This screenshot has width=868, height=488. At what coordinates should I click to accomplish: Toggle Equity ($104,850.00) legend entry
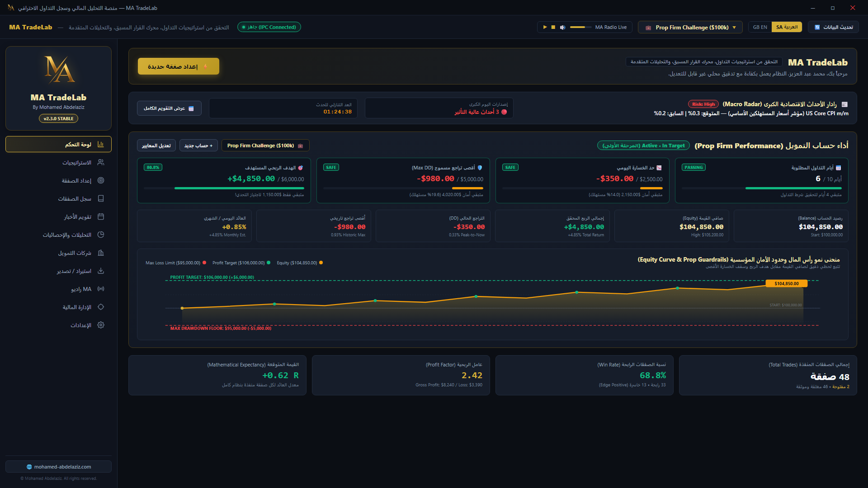point(300,263)
